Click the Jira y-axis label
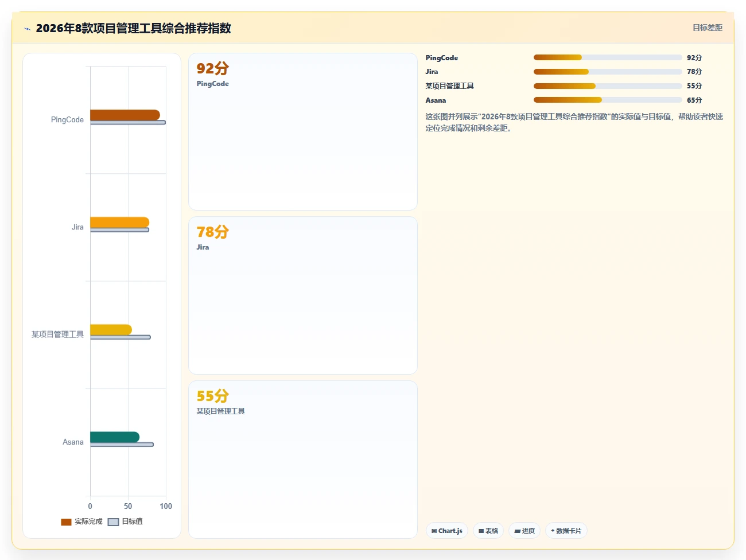The image size is (746, 560). point(77,227)
